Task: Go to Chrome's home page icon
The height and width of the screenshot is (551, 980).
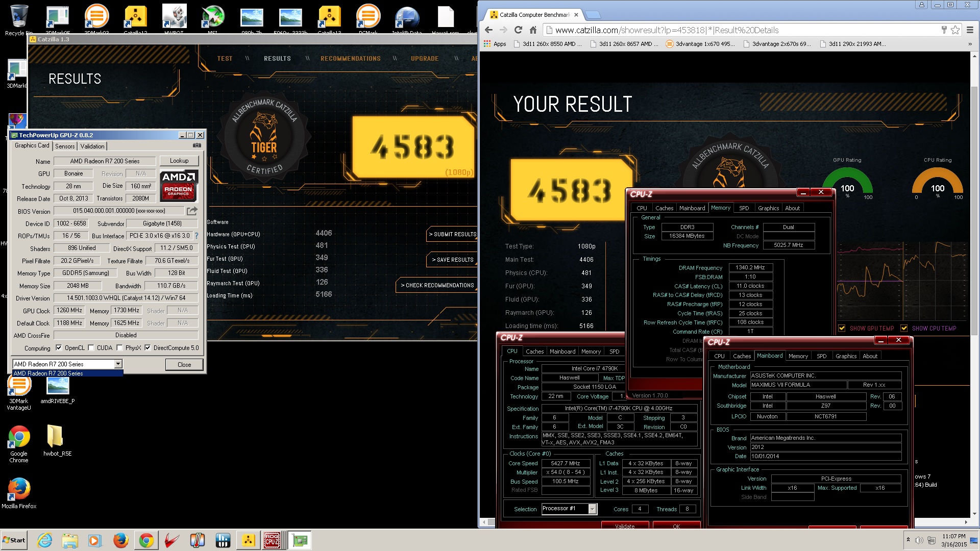Action: coord(533,30)
